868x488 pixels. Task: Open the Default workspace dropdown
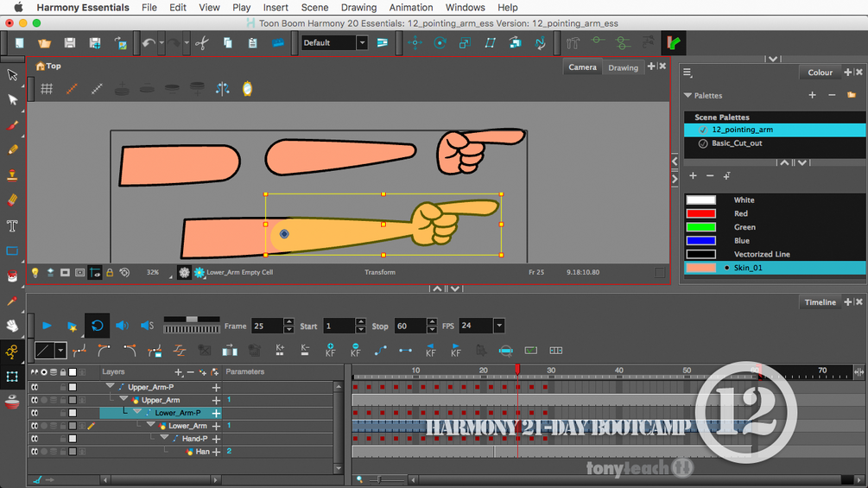[362, 42]
